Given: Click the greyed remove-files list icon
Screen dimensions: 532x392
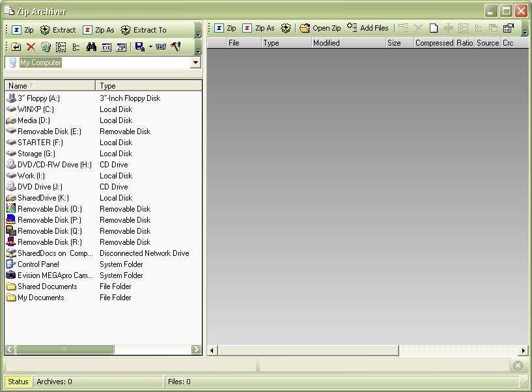Looking at the screenshot, I should click(x=403, y=28).
